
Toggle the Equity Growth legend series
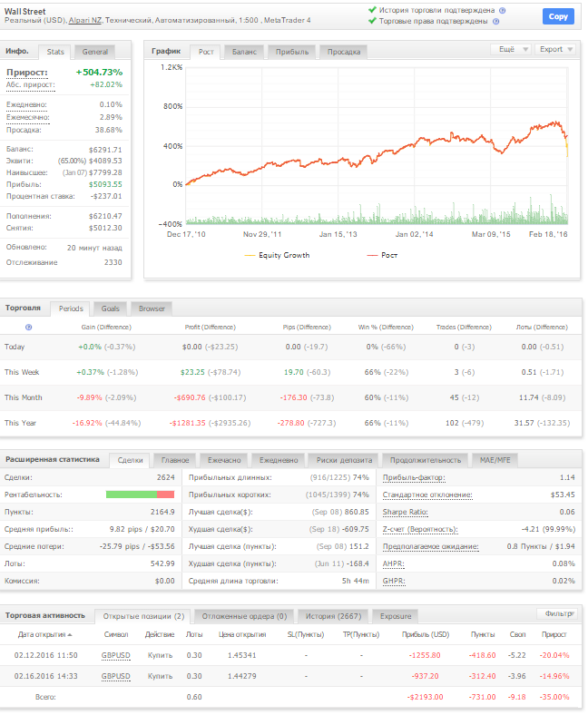click(278, 255)
